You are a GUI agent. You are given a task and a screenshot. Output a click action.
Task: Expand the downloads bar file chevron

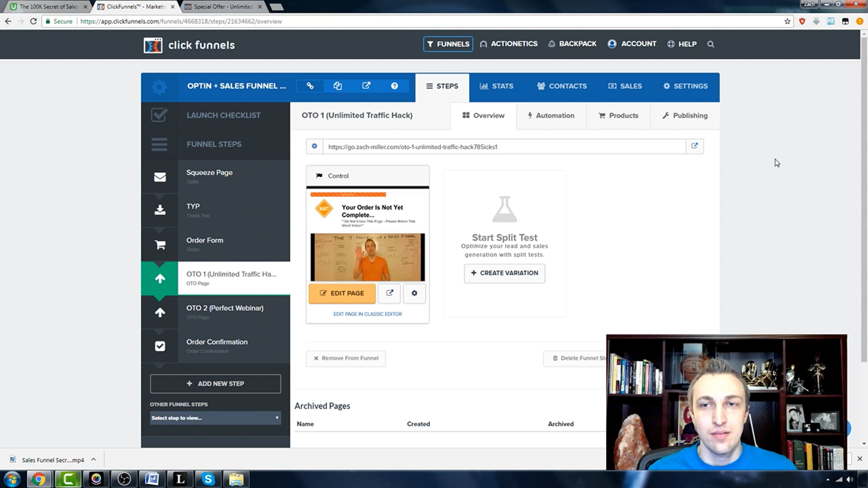tap(94, 459)
